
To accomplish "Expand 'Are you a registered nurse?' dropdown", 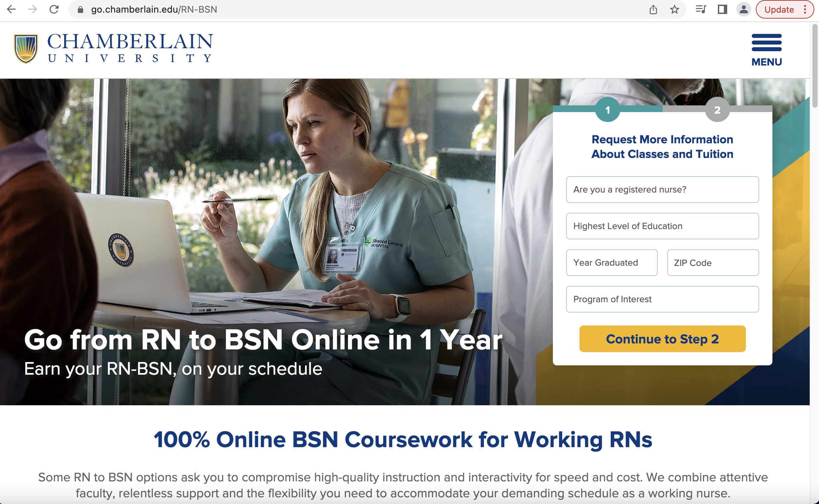I will 662,189.
